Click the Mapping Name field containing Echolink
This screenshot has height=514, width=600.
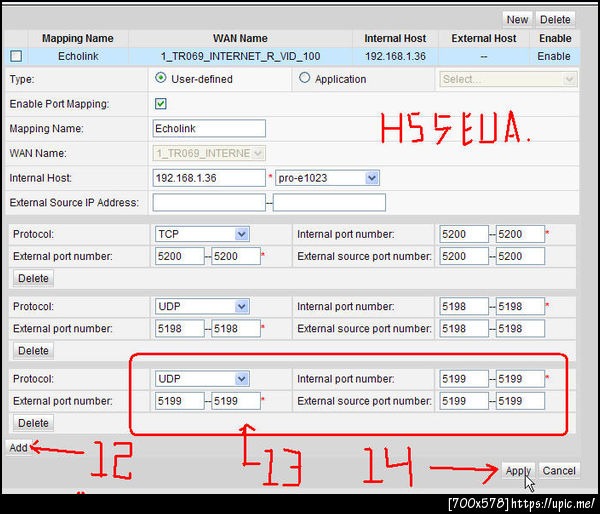[x=209, y=128]
